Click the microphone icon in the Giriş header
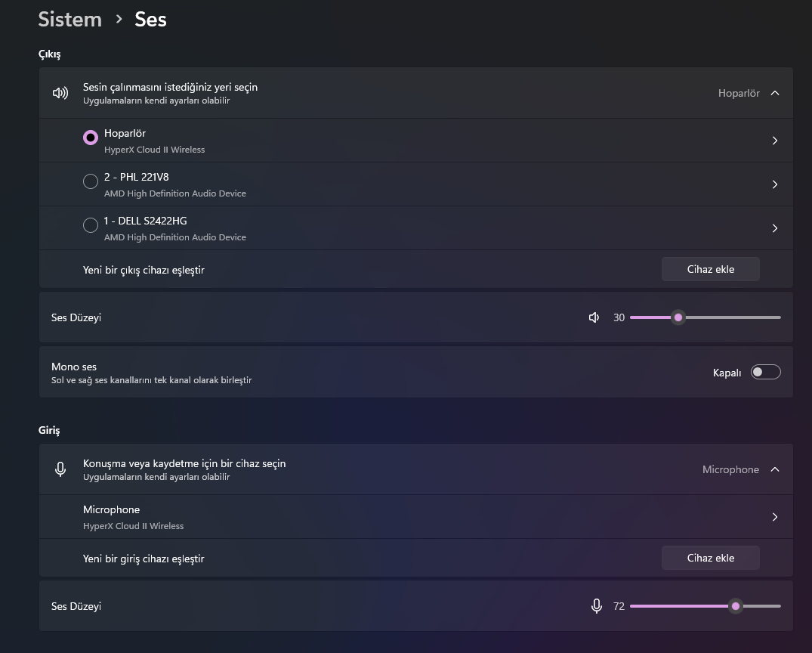 (60, 469)
